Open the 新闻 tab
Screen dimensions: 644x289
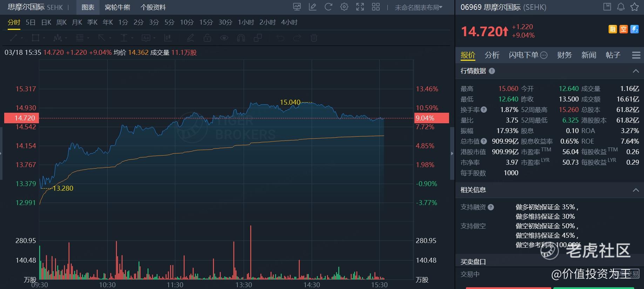click(589, 55)
